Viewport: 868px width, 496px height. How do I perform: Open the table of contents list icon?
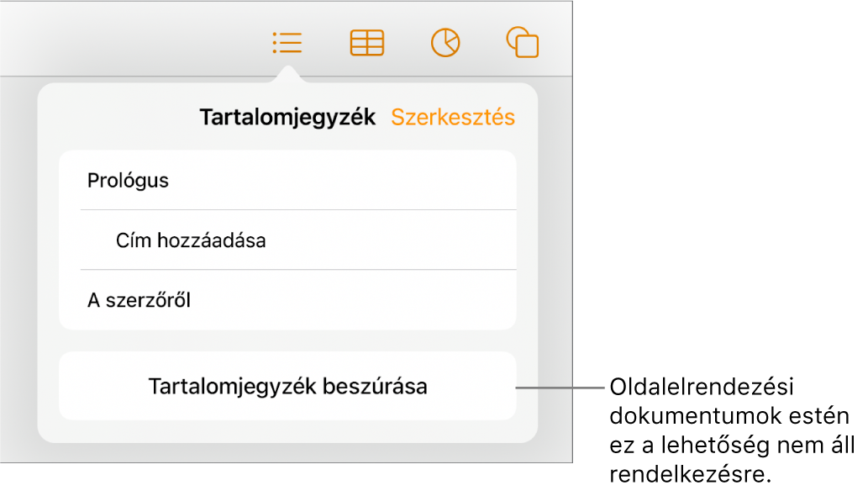coord(287,43)
